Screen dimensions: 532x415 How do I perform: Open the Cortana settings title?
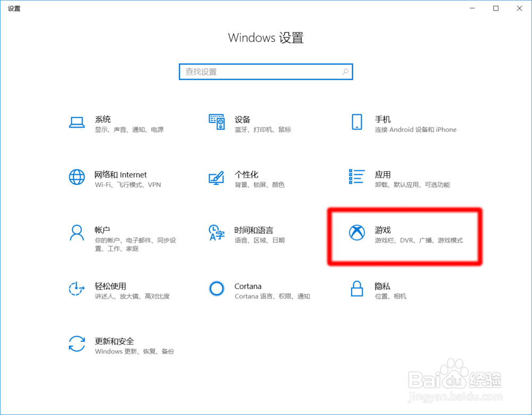tap(248, 286)
